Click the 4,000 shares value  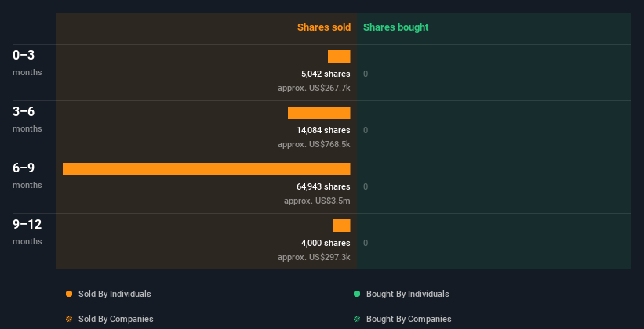click(326, 244)
